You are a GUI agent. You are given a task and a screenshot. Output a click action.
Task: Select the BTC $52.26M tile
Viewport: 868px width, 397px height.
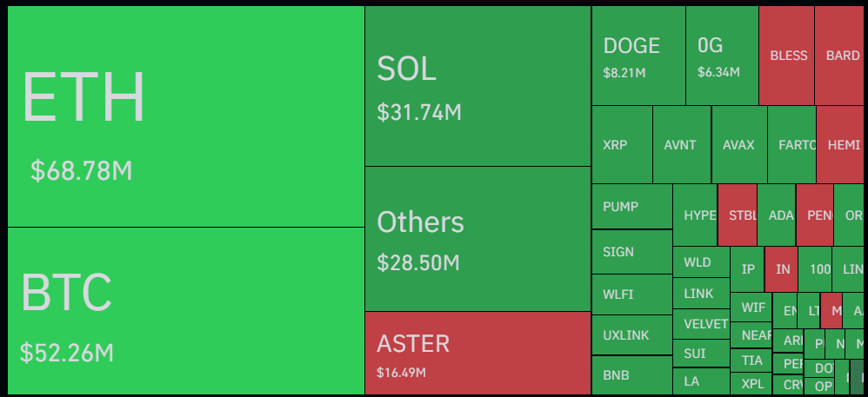pos(185,310)
